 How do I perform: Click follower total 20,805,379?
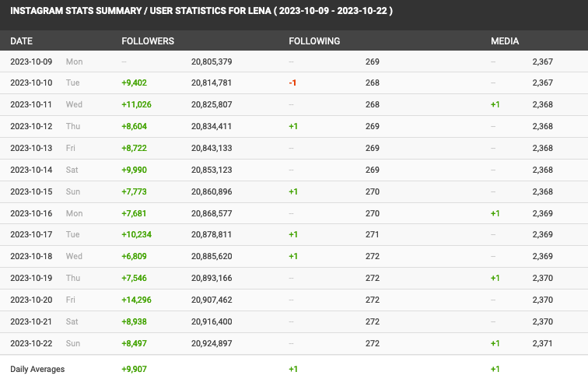coord(212,61)
